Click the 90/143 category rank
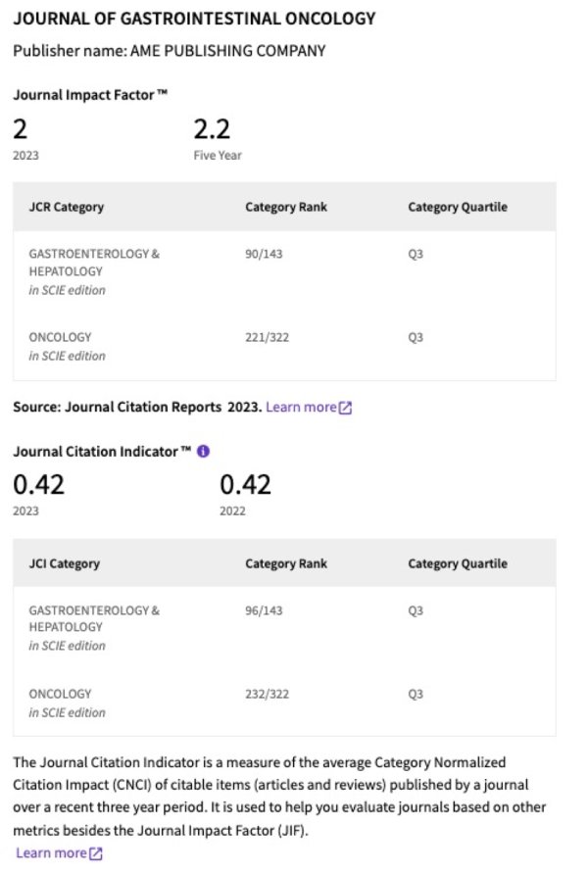Viewport: 588px width, 874px height. tap(263, 254)
